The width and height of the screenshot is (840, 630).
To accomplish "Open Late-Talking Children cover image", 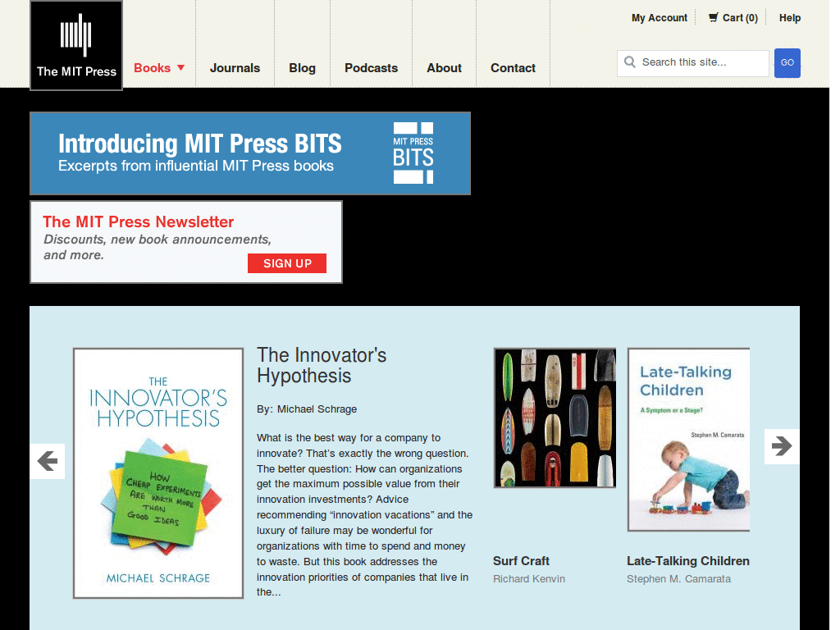I will pos(688,440).
